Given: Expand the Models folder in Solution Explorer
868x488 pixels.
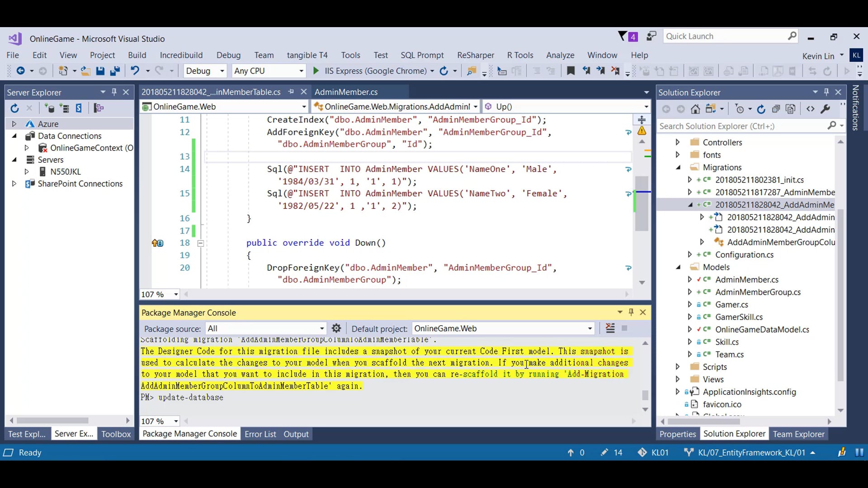Looking at the screenshot, I should point(679,267).
